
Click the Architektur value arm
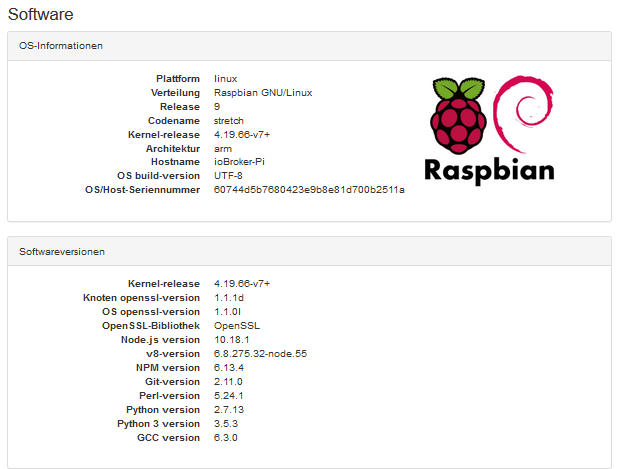click(223, 149)
